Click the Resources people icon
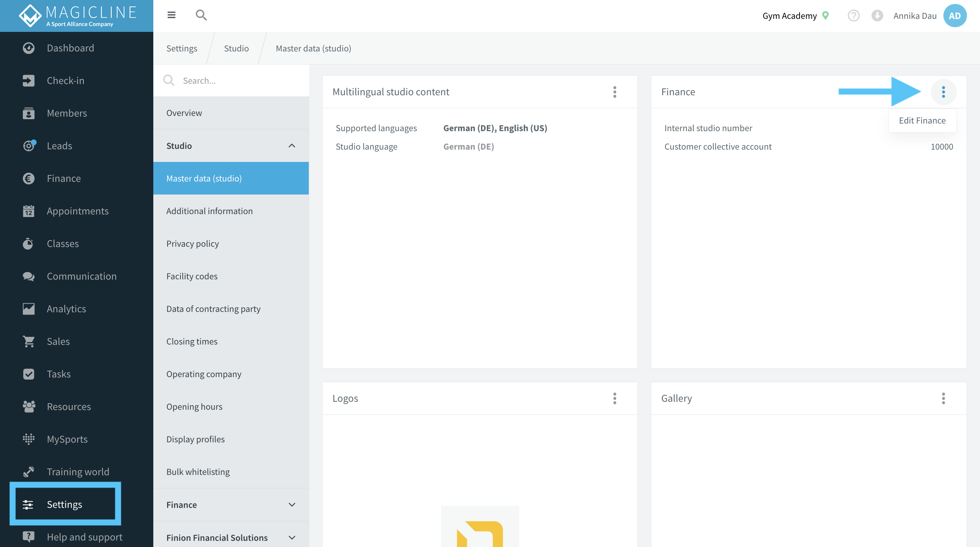Image resolution: width=980 pixels, height=547 pixels. [29, 407]
